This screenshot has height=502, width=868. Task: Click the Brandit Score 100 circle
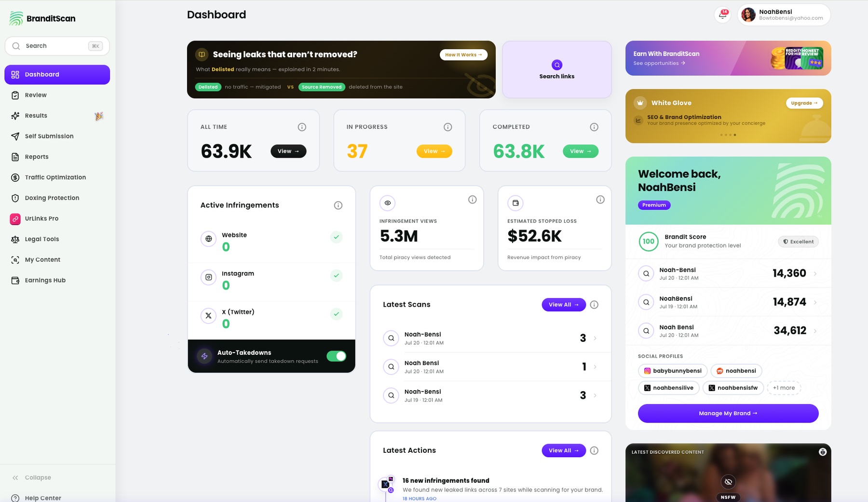[649, 242]
